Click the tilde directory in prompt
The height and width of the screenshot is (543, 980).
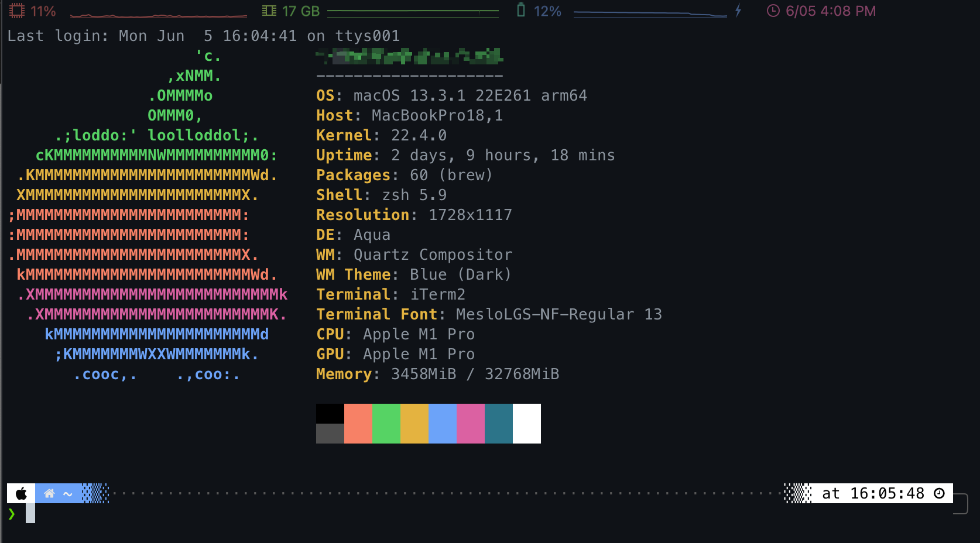pyautogui.click(x=68, y=494)
